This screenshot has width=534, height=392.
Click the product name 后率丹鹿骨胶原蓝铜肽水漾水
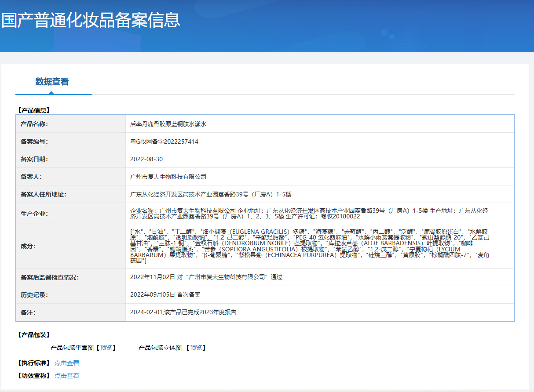[x=168, y=124]
